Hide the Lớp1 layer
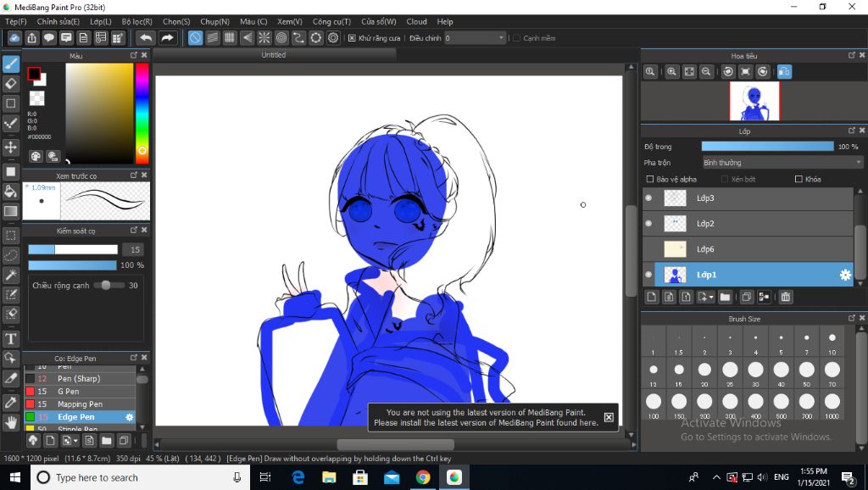Image resolution: width=868 pixels, height=490 pixels. [x=648, y=274]
